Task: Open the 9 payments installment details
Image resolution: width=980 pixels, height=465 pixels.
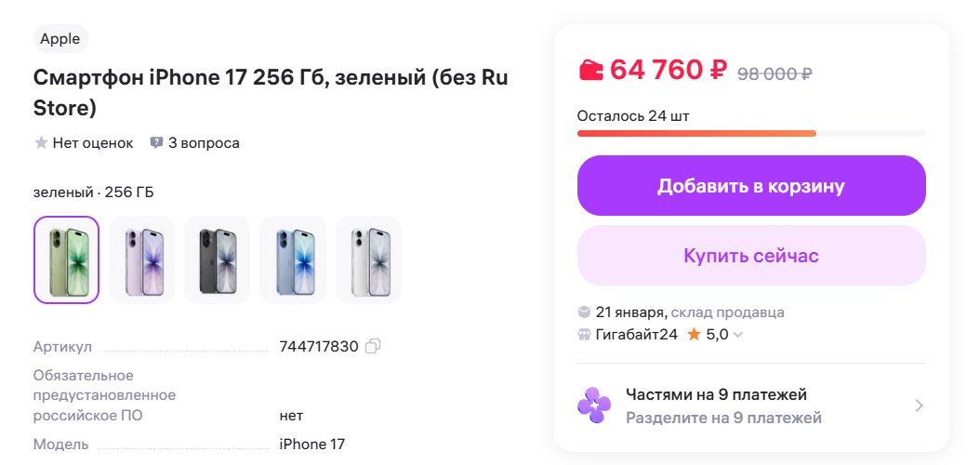Action: click(x=918, y=405)
